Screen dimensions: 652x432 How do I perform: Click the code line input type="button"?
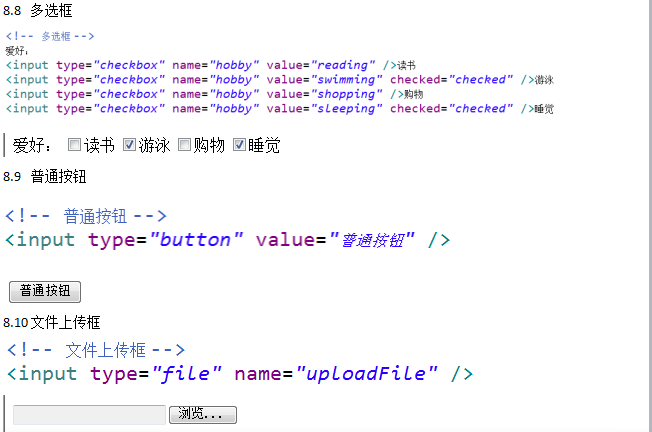click(227, 240)
